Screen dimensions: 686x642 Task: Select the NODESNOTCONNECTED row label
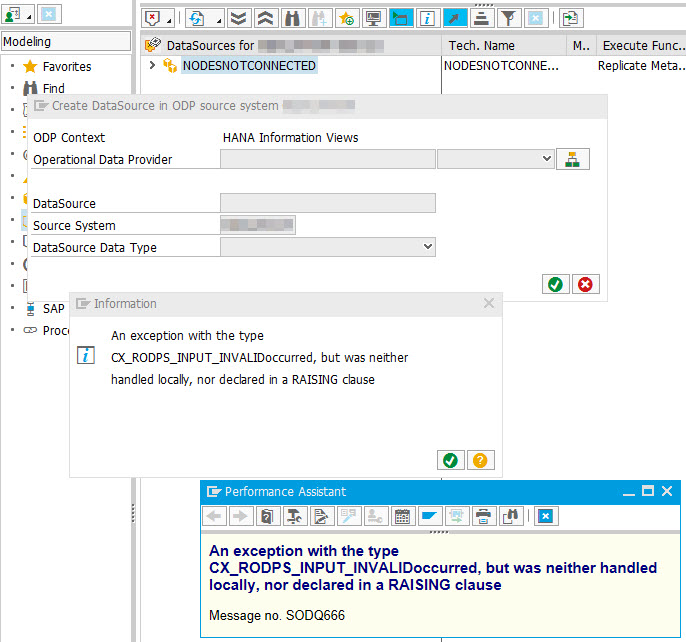(249, 66)
